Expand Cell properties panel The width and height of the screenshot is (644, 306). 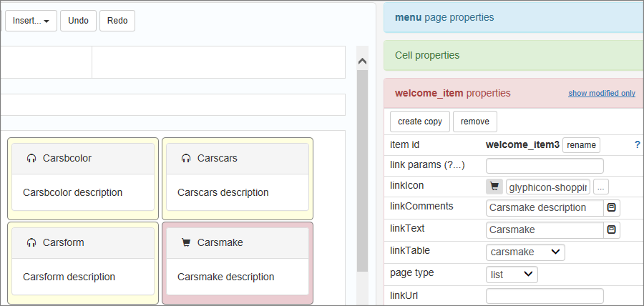coord(512,55)
